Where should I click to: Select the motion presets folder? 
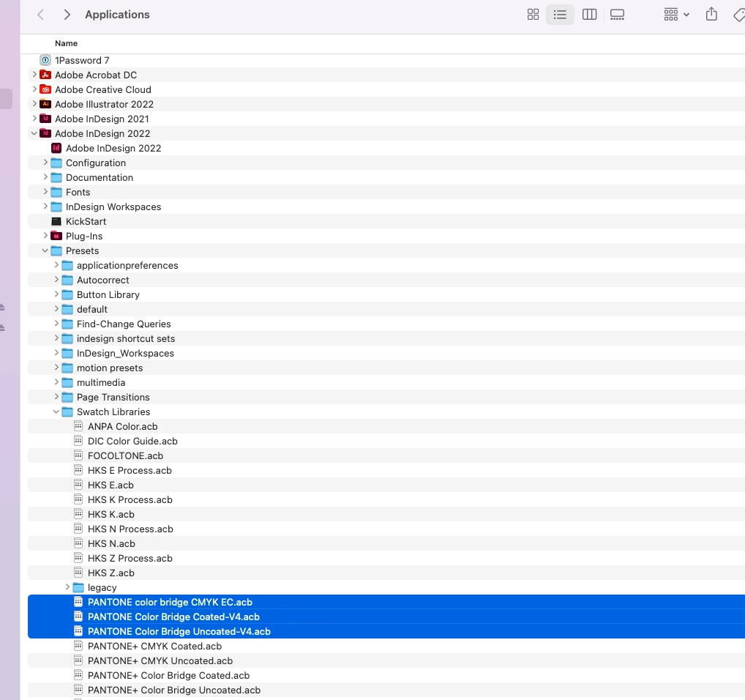[x=386, y=368]
